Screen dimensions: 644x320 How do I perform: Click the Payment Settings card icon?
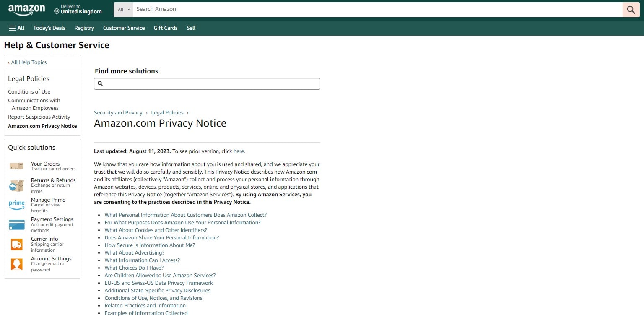(17, 224)
